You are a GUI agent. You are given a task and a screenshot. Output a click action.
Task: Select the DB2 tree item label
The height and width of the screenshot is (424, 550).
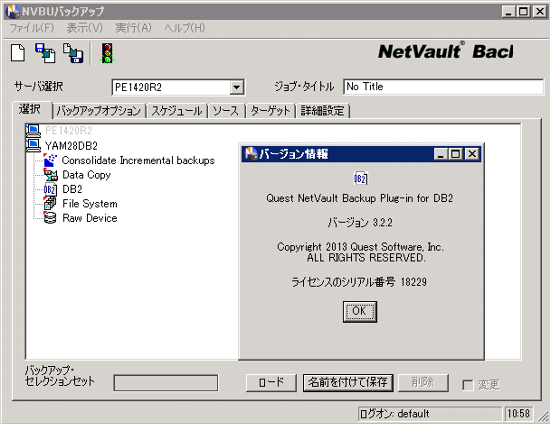click(72, 189)
